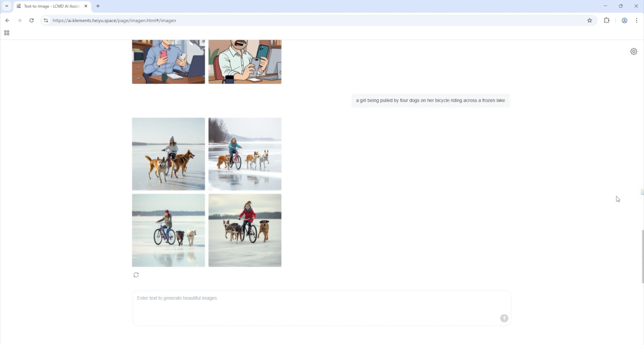Screen dimensions: 644x345
Task: Open top-left frozen lake dog image
Action: coord(168,154)
